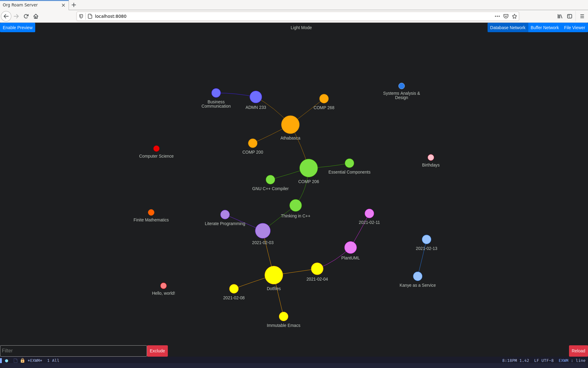
Task: Click the Database Network tab
Action: pyautogui.click(x=507, y=28)
